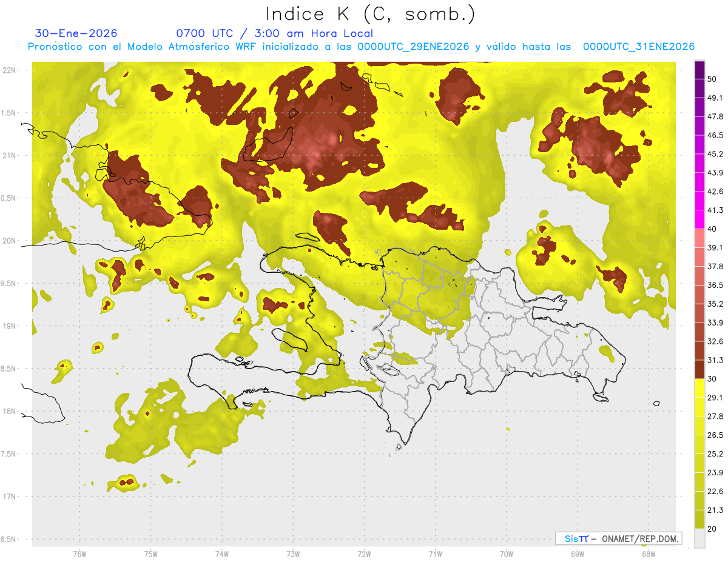Viewport: 728px width, 562px height.
Task: Click the purple swatch between 47.8 and 49.1
Action: tap(699, 108)
